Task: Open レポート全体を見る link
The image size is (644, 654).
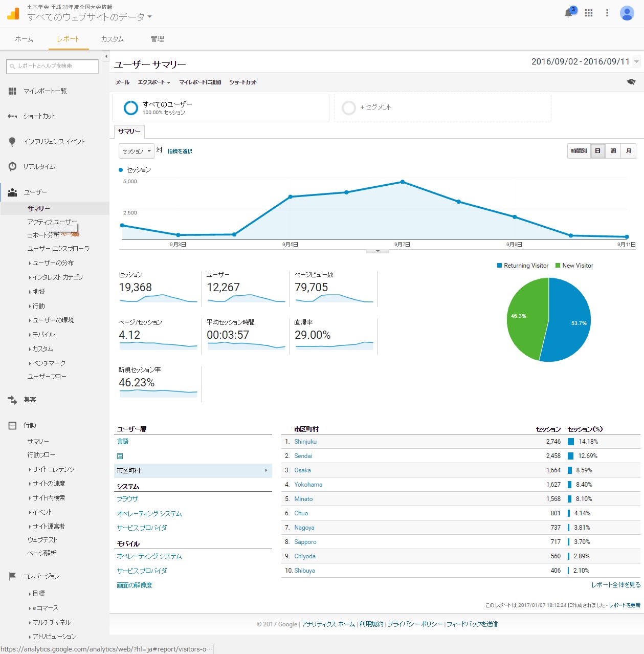Action: tap(616, 584)
